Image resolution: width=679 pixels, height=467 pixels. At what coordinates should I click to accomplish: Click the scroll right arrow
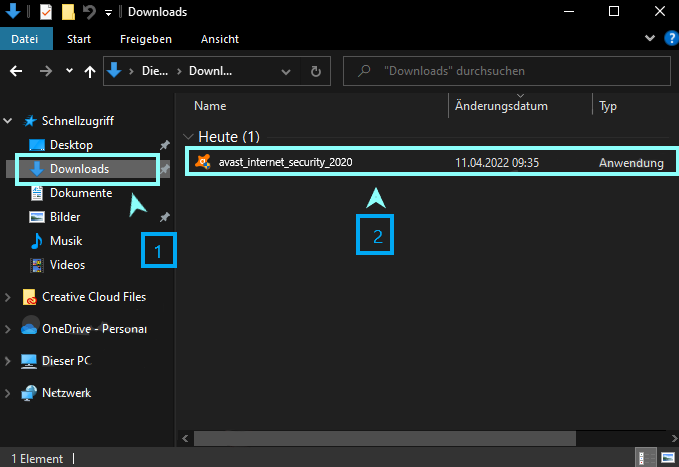click(674, 438)
